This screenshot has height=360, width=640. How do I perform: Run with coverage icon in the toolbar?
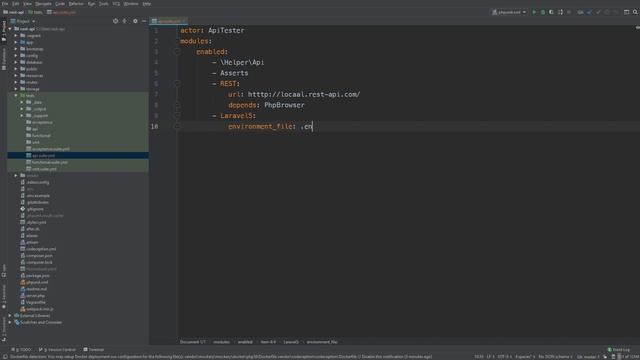click(551, 12)
